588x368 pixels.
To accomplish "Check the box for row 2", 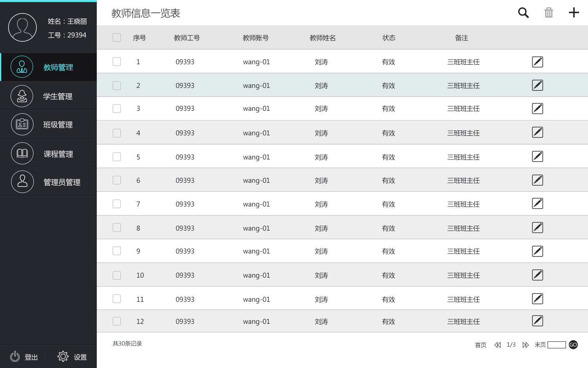I will pyautogui.click(x=117, y=85).
